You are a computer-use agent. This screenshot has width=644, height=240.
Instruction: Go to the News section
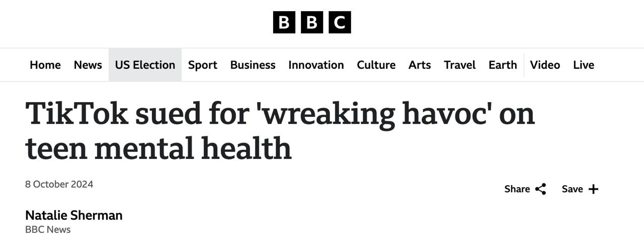[88, 65]
